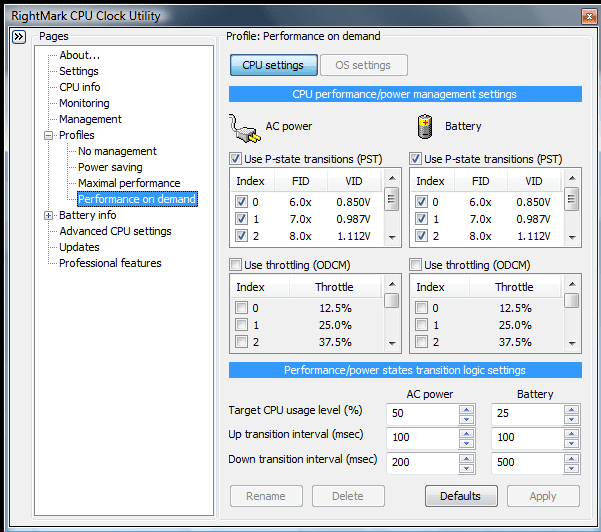Click Battery P-state list scroll down arrow

(572, 238)
